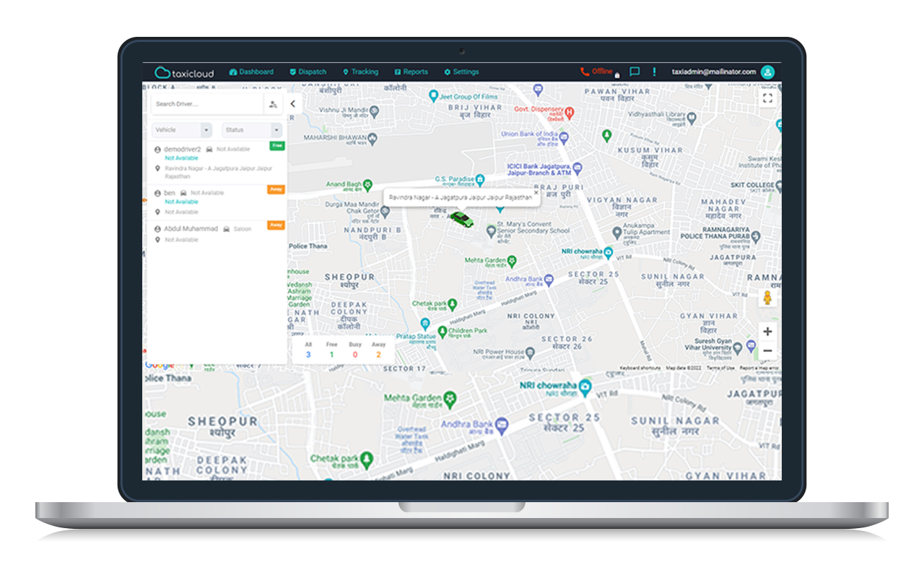Click the Offline phone status indicator

(x=596, y=72)
